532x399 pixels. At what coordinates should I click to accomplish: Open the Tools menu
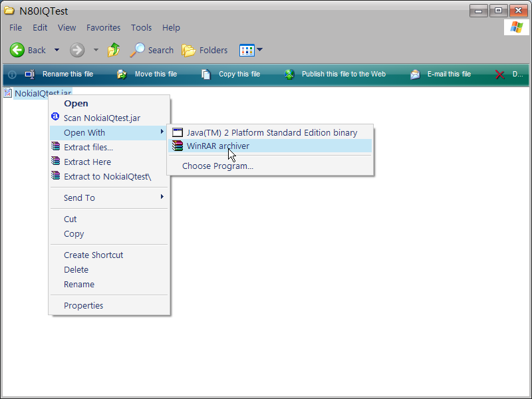141,27
